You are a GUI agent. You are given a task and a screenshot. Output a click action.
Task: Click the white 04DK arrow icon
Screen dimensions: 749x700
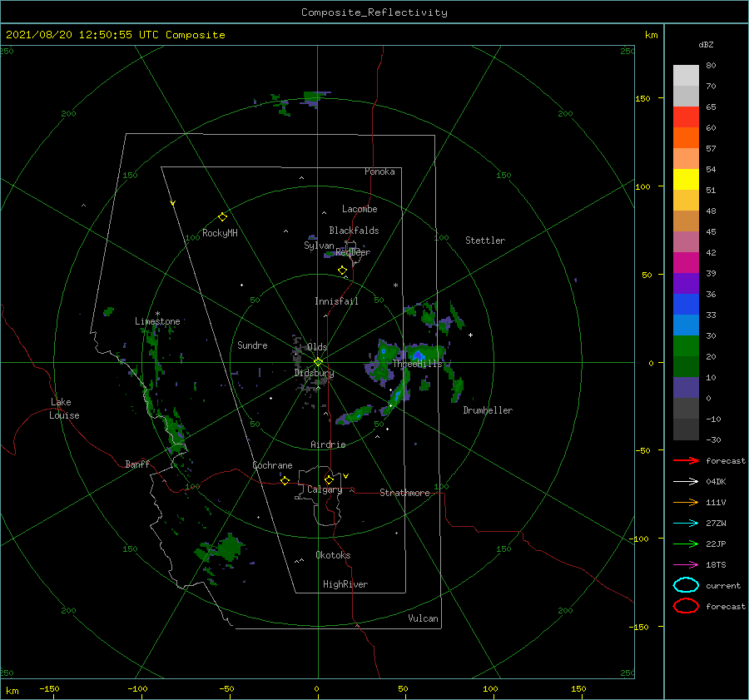(x=686, y=481)
